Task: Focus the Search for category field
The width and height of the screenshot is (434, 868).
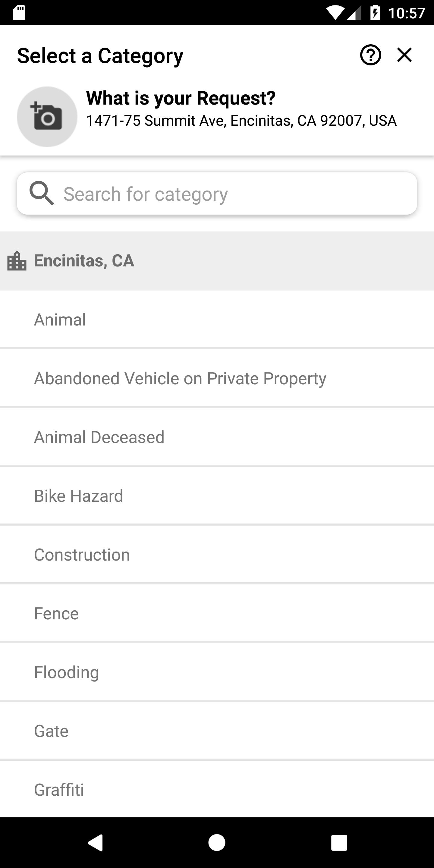Action: coord(217,193)
